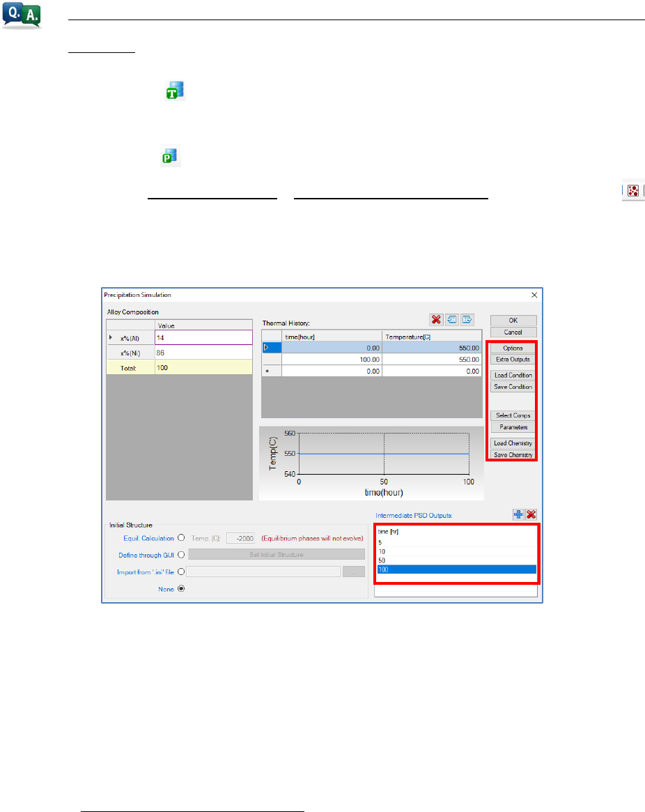645x812 pixels.
Task: Click the 'time [hr]' list header
Action: click(x=388, y=531)
